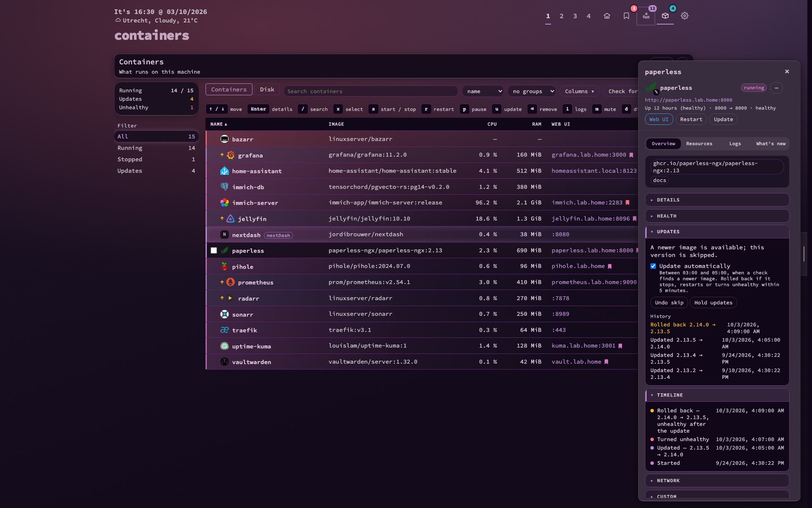
Task: Open the bookmarks icon with red badge
Action: point(626,16)
